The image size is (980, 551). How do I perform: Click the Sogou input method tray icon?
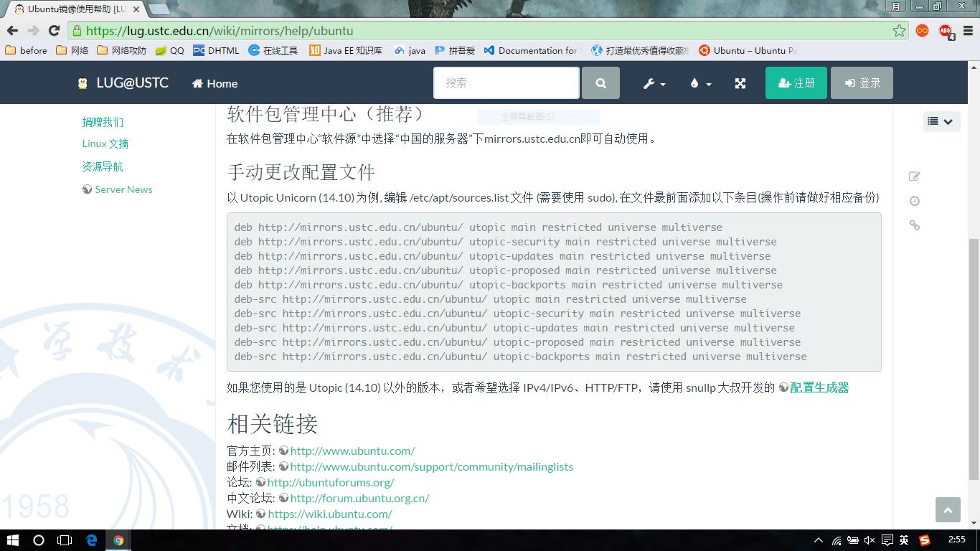coord(925,540)
